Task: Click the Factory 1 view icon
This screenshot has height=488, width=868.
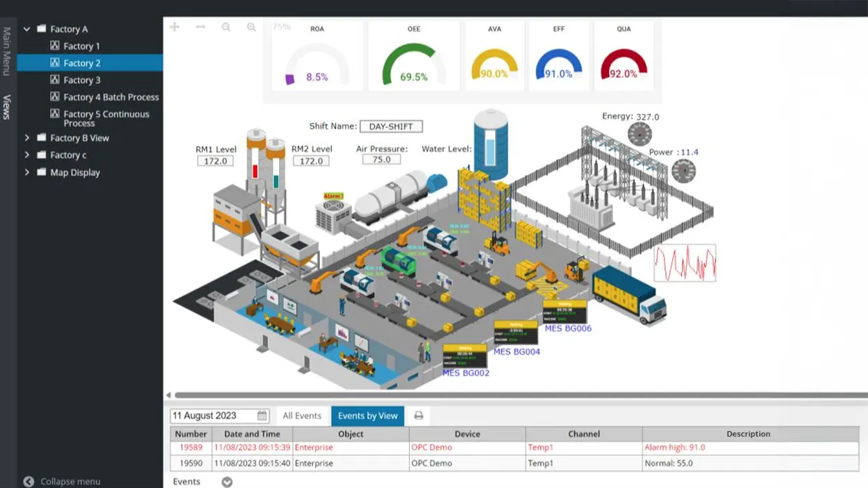Action: click(55, 46)
